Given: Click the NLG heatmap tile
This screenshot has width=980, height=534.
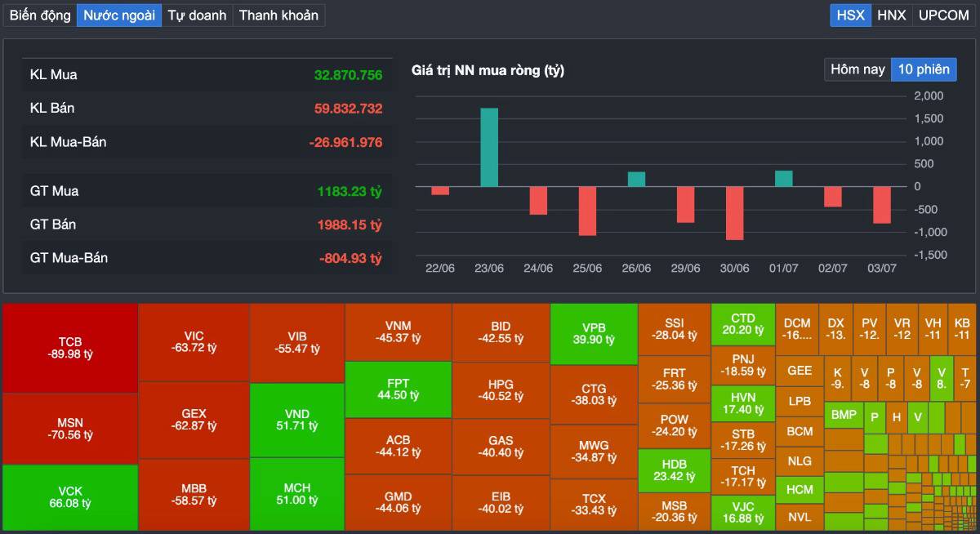Looking at the screenshot, I should coord(800,461).
